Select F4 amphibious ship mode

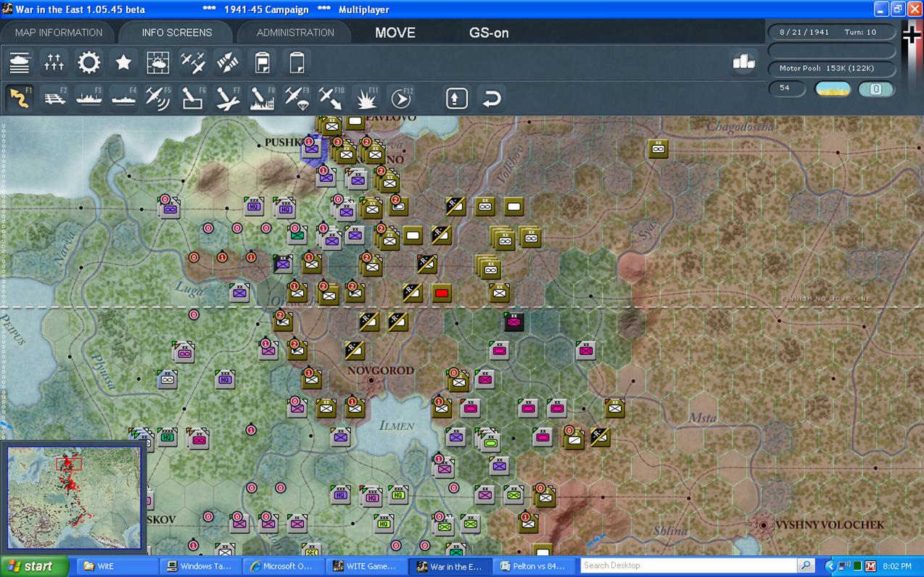pyautogui.click(x=124, y=98)
